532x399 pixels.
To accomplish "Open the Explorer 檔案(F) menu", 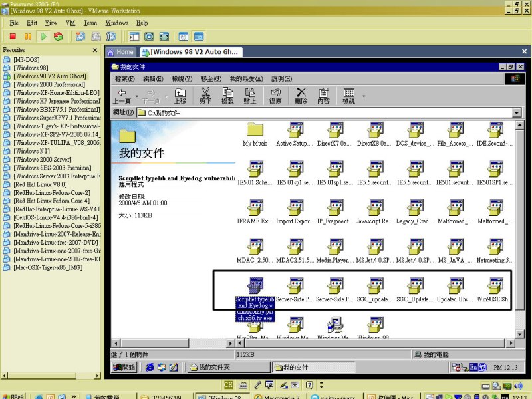I will click(x=125, y=79).
